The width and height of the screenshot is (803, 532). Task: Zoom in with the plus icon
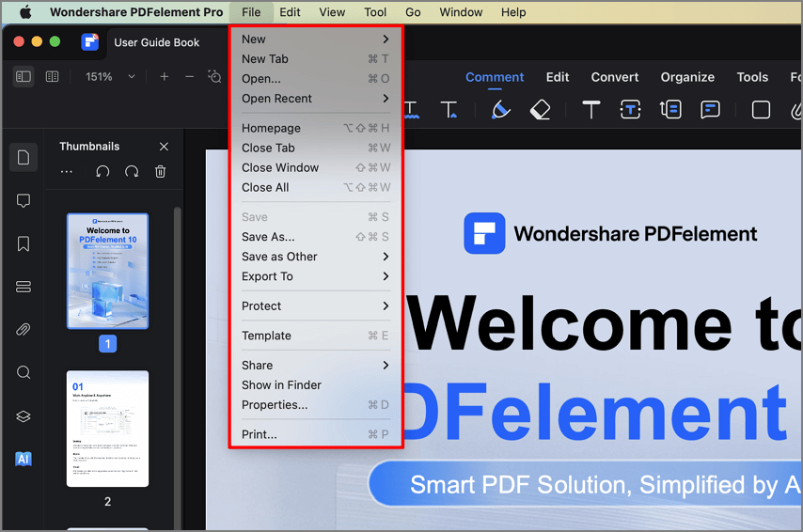[164, 77]
